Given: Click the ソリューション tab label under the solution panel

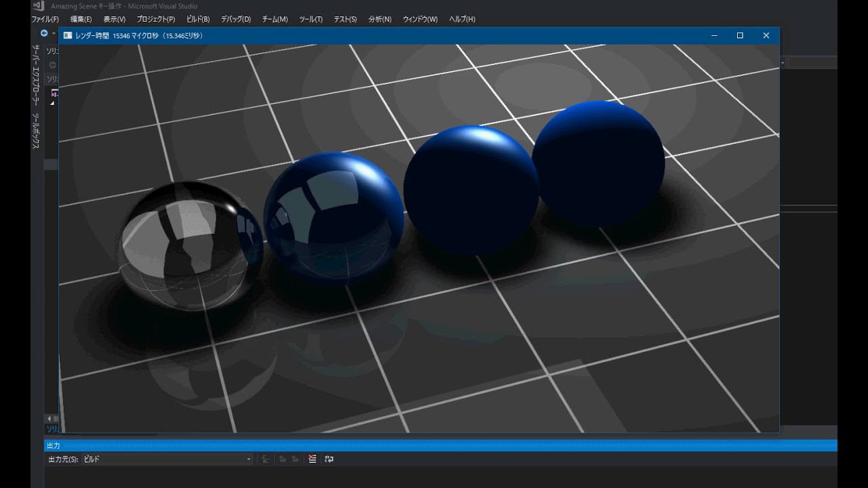Looking at the screenshot, I should coord(52,429).
